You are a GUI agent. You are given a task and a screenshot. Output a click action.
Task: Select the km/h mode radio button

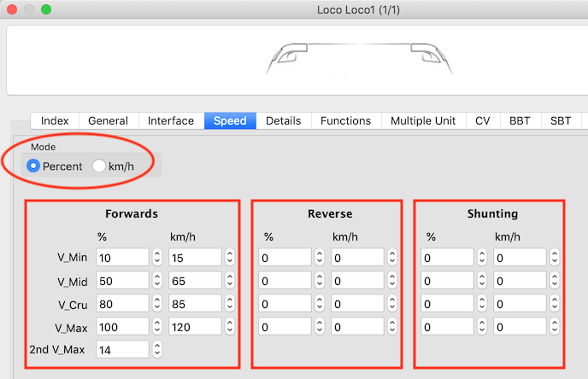pos(99,166)
